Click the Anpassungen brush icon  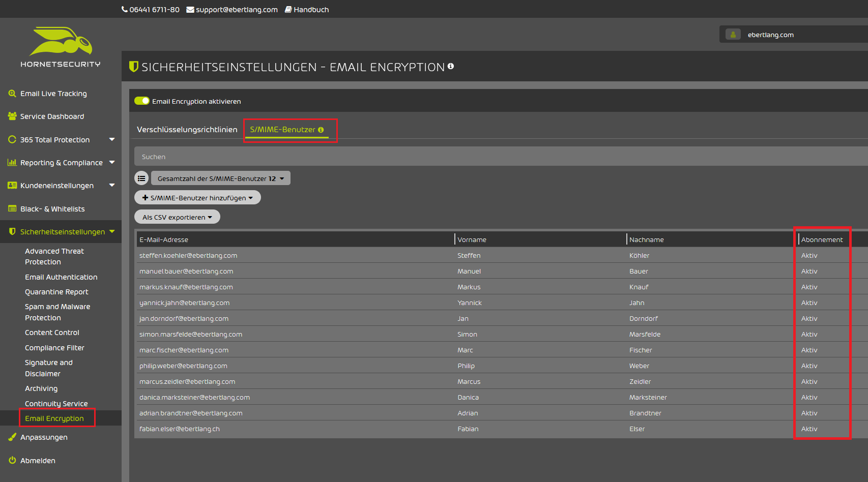click(x=12, y=437)
